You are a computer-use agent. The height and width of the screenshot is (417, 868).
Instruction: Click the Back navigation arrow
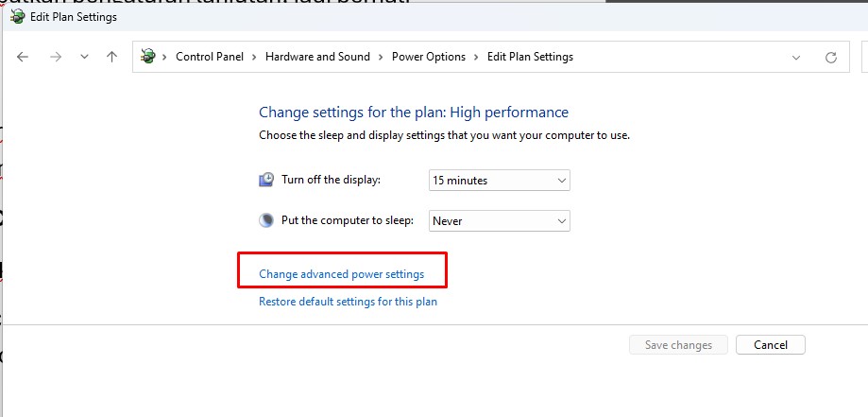coord(23,57)
